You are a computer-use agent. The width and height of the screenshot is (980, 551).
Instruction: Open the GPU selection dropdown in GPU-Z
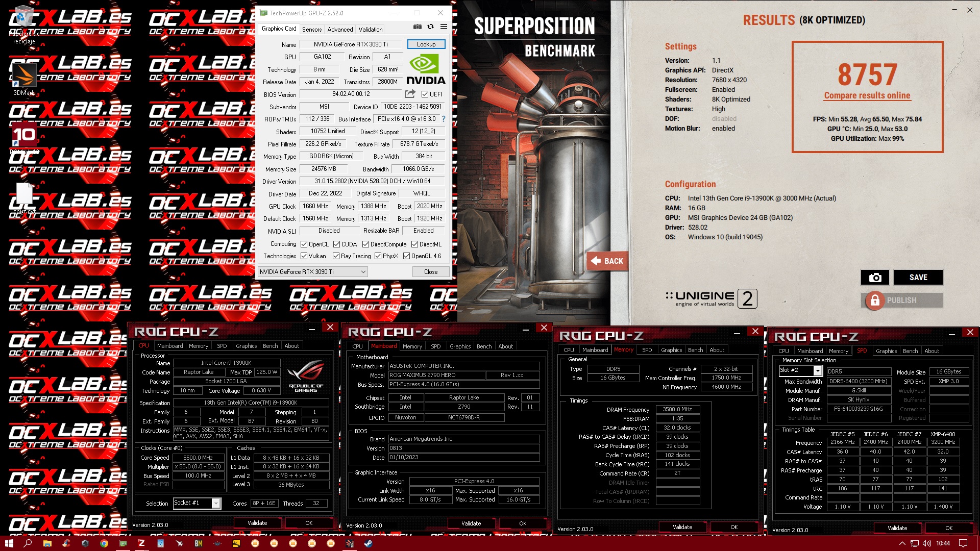tap(312, 272)
